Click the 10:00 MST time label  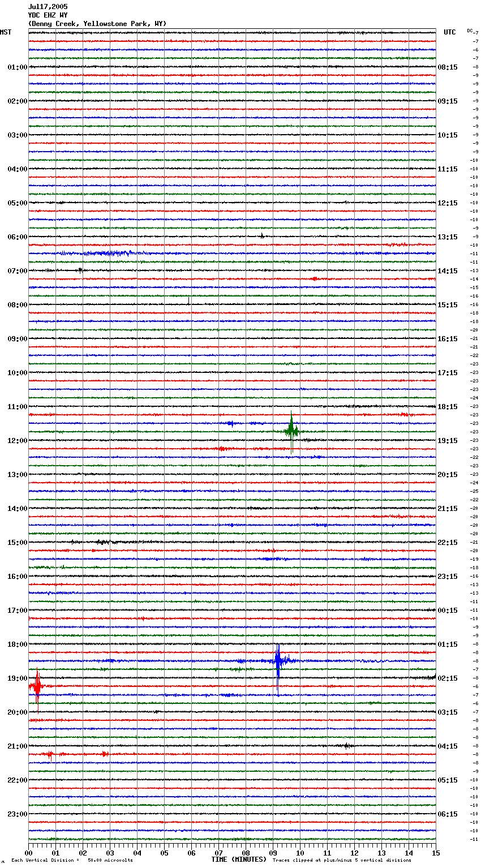(18, 373)
